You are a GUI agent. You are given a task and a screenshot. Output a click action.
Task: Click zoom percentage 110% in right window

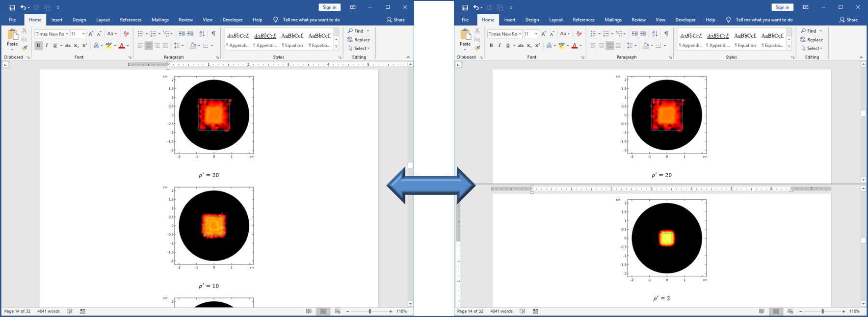(x=854, y=311)
